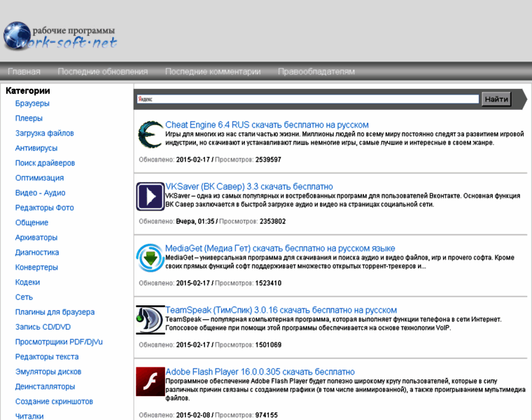This screenshot has width=532, height=420.
Task: Open the Диагностика category
Action: 37,253
